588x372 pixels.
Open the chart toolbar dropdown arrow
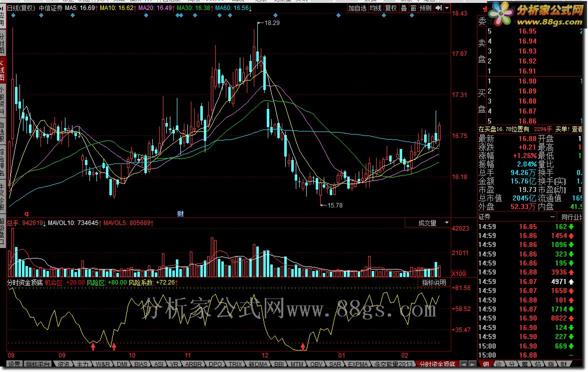tap(447, 8)
